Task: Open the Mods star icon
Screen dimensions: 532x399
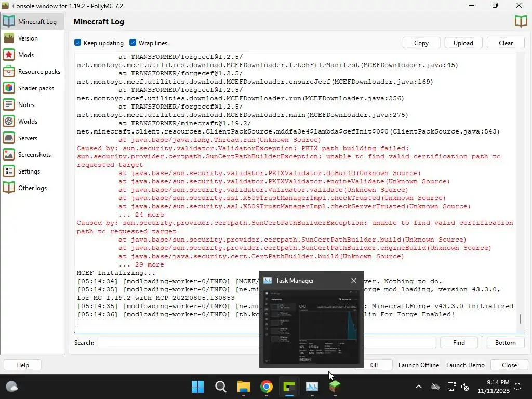Action: [9, 55]
